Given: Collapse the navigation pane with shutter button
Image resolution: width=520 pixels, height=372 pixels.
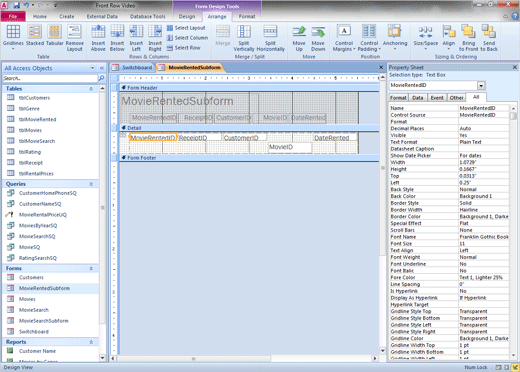Looking at the screenshot, I should 102,68.
